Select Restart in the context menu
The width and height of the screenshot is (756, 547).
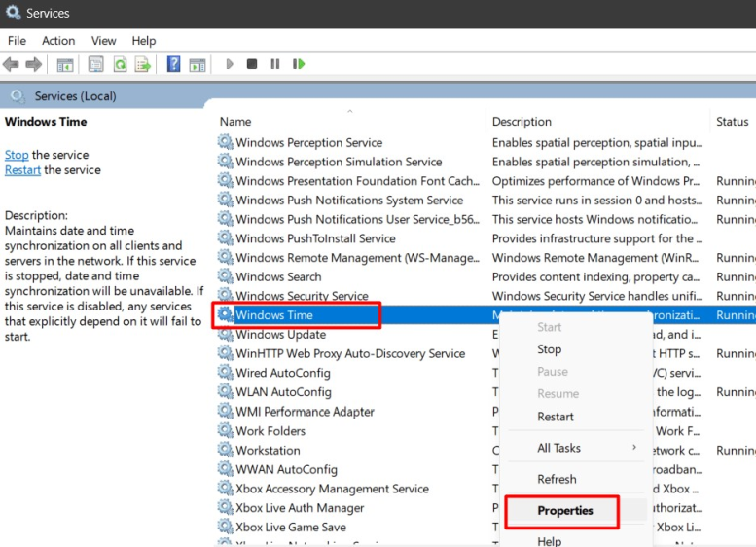[556, 417]
